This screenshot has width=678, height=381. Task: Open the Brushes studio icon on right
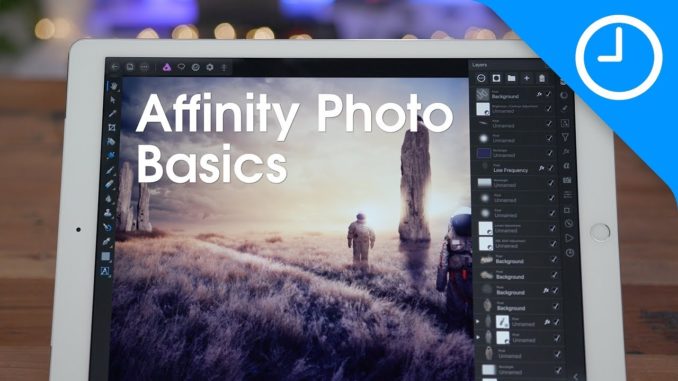pyautogui.click(x=564, y=109)
